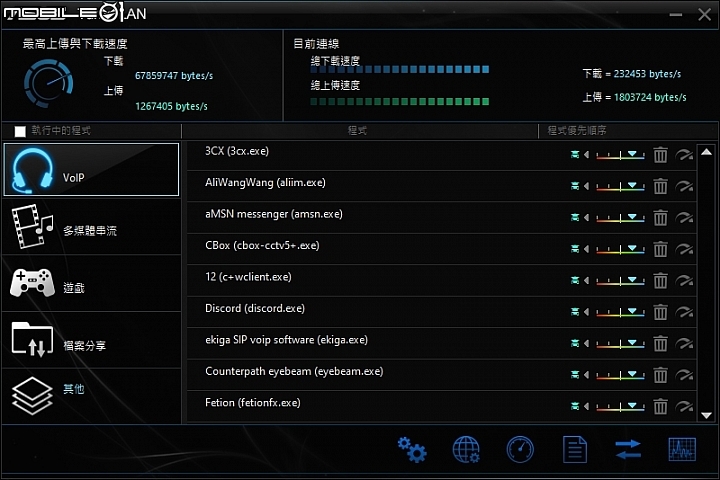Screen dimensions: 720x480
Task: Click priority slider on 3CX row
Action: (x=620, y=155)
